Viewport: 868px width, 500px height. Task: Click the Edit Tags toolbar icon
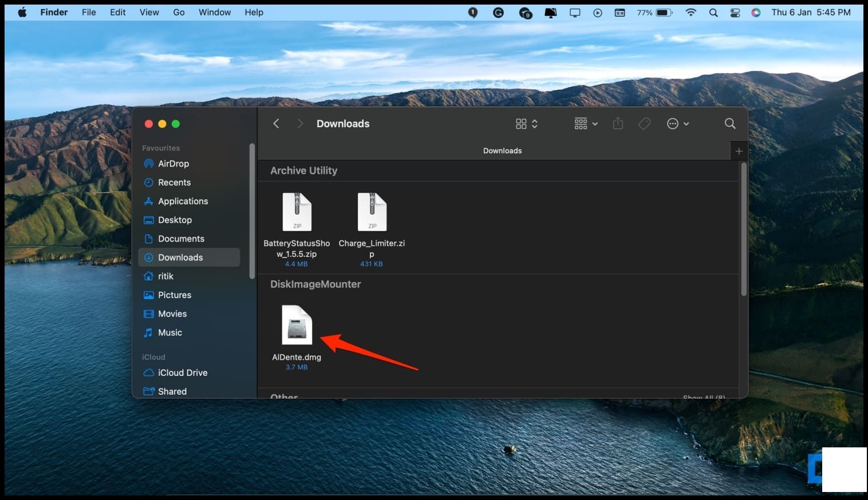pyautogui.click(x=644, y=124)
